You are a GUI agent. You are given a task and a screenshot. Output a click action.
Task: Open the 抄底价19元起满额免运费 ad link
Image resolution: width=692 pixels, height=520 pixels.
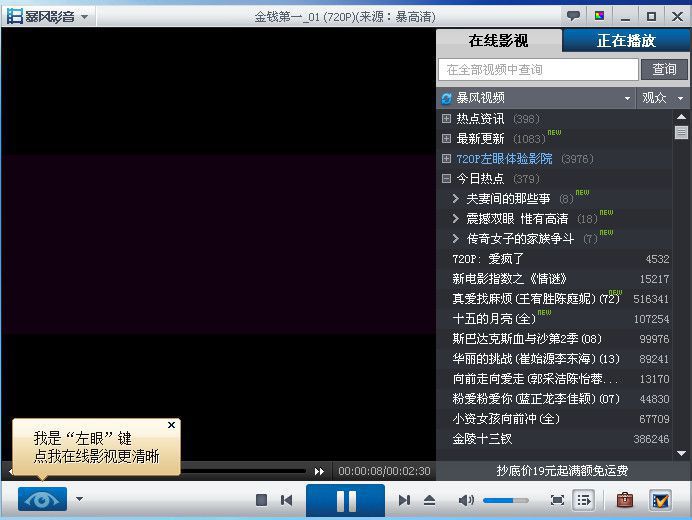coord(562,471)
